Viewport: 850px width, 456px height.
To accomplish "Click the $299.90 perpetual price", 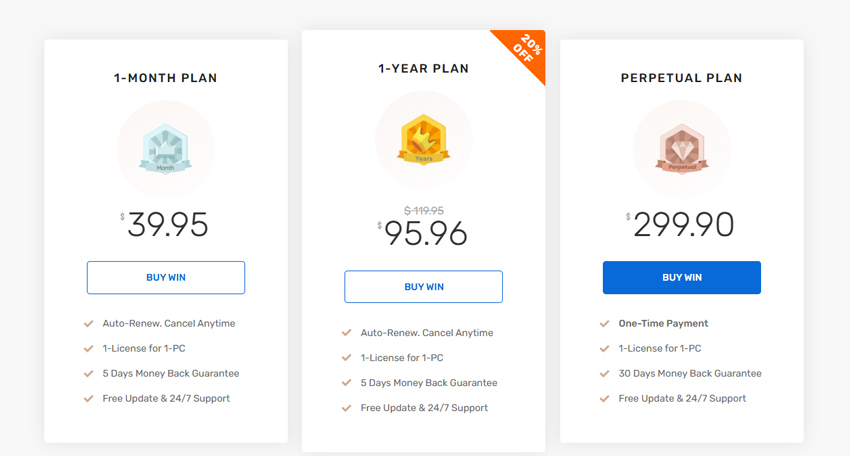I will (680, 224).
